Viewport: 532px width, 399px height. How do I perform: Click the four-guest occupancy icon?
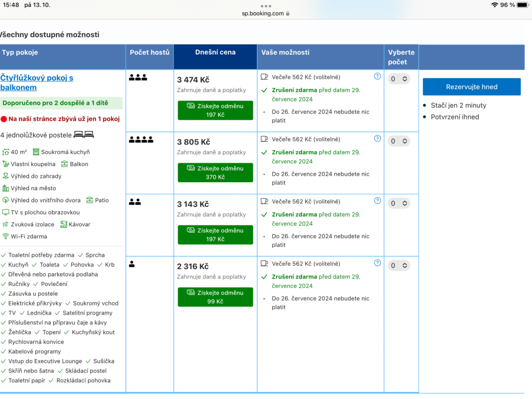tap(141, 140)
